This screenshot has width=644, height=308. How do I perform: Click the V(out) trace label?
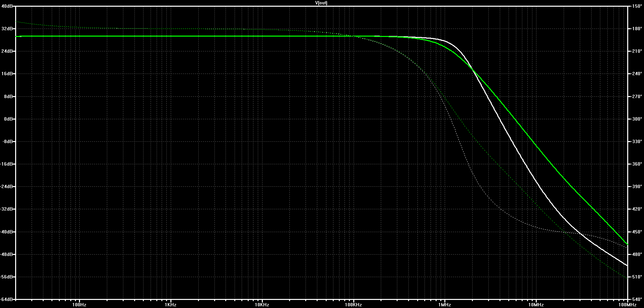pos(321,3)
